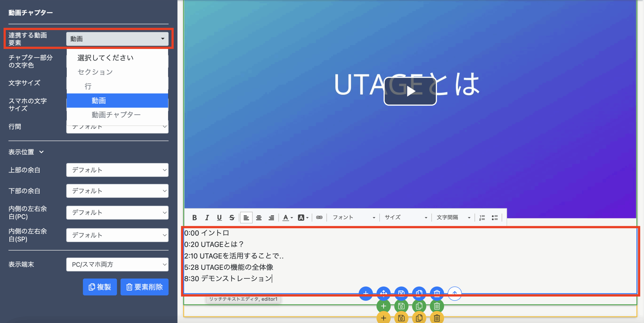Open the 内側の左右余白(SP) dropdown
This screenshot has height=323, width=644.
(x=117, y=235)
